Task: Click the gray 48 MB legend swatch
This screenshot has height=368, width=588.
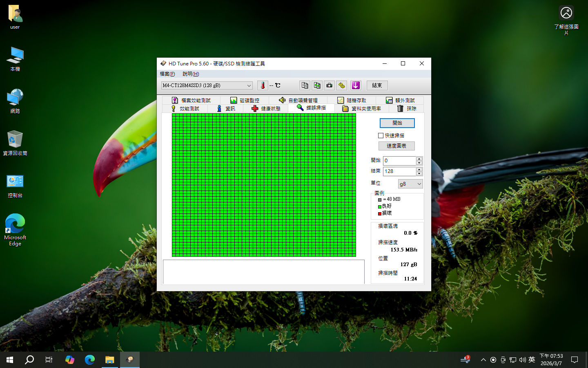Action: pos(380,200)
